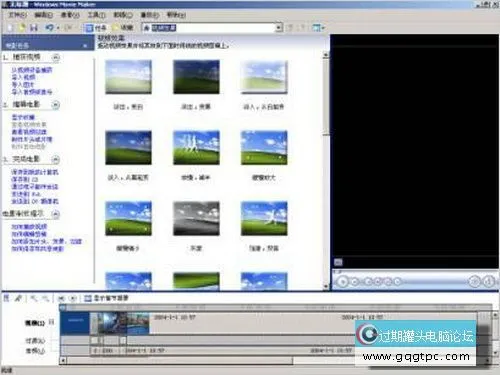This screenshot has width=500, height=375.
Task: Click the Set Audio Levels timeline icon
Action: pos(6,298)
